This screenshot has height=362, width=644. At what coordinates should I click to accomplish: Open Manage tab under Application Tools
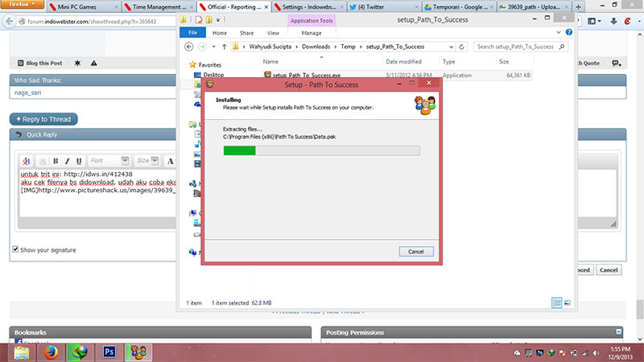312,33
